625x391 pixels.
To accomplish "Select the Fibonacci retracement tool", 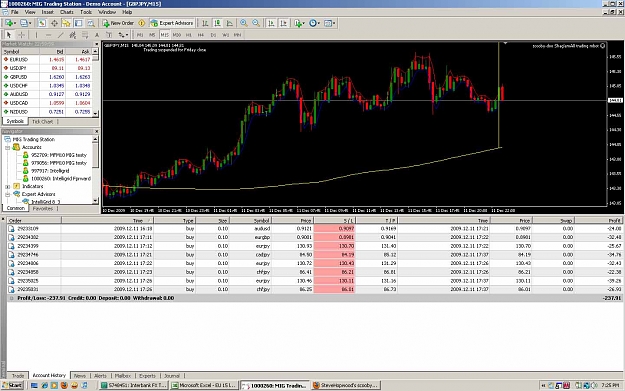I will point(85,35).
